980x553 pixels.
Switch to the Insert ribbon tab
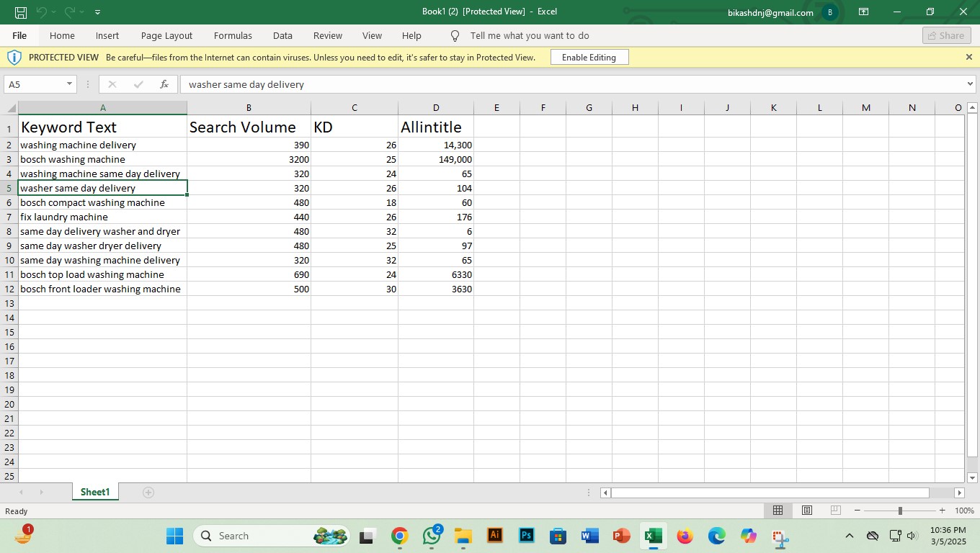(x=107, y=36)
